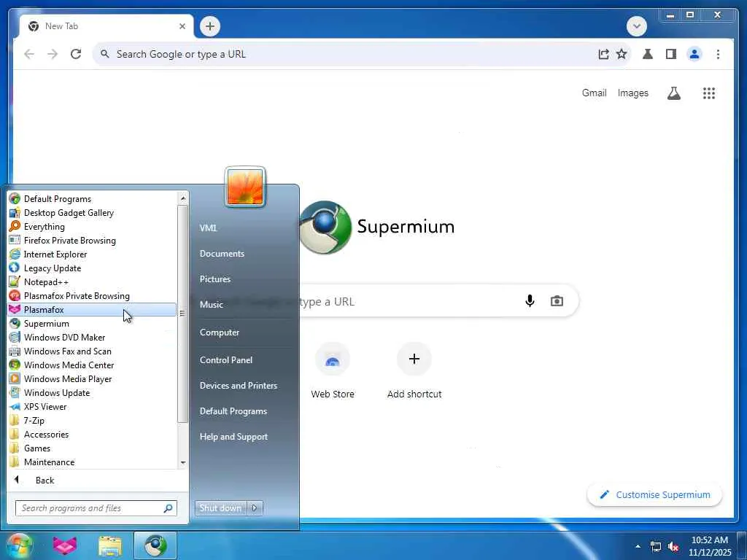Bookmark this tab with the star
Viewport: 747px width, 560px height.
[x=622, y=54]
